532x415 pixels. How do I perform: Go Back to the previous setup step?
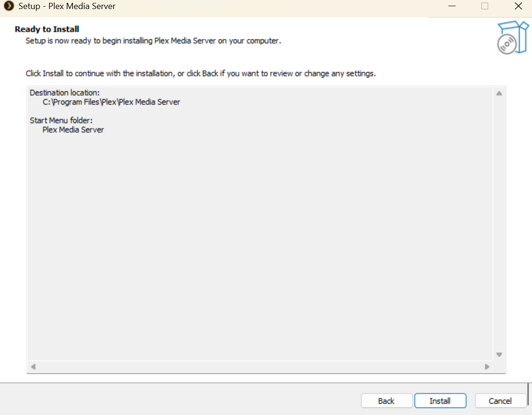click(386, 401)
